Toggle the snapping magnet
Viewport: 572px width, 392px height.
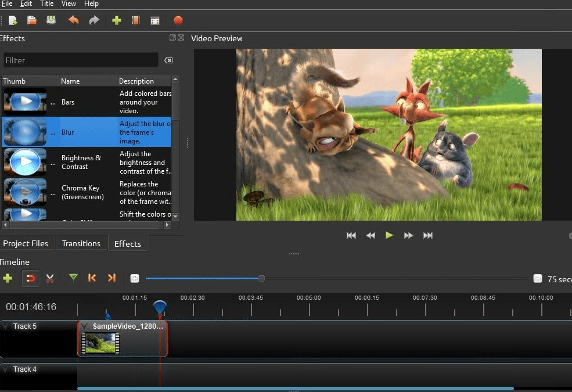pyautogui.click(x=31, y=278)
